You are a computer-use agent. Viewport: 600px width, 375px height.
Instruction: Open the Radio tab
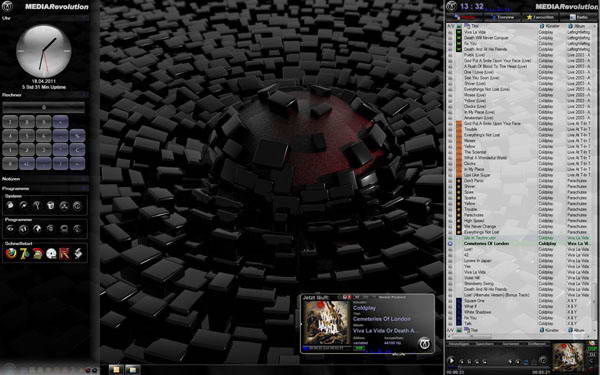(579, 17)
